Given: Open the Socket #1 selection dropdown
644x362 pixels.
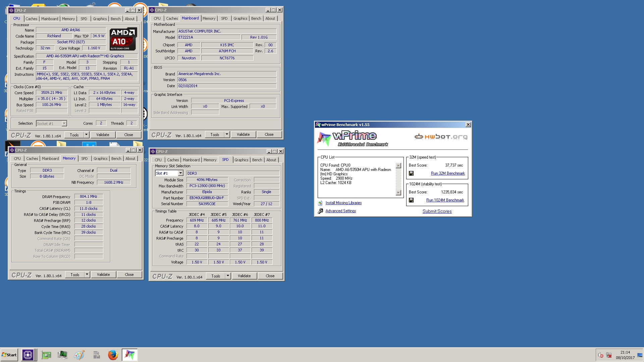Looking at the screenshot, I should click(x=64, y=124).
